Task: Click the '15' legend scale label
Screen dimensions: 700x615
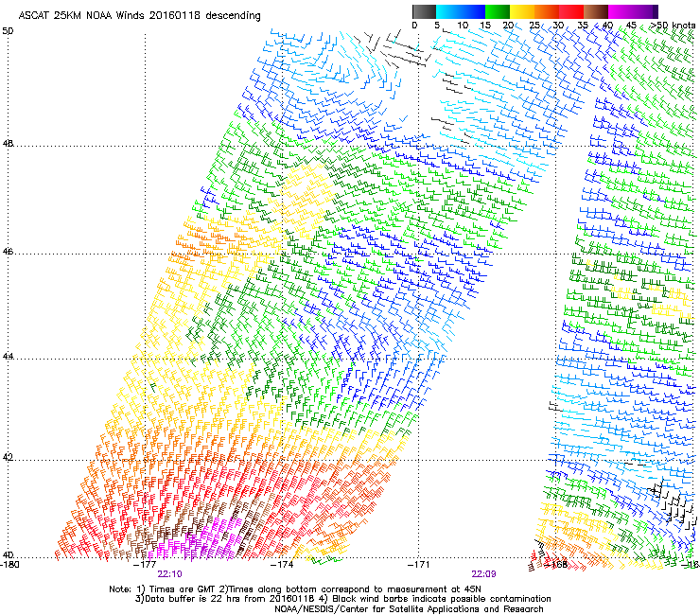Action: 485,26
